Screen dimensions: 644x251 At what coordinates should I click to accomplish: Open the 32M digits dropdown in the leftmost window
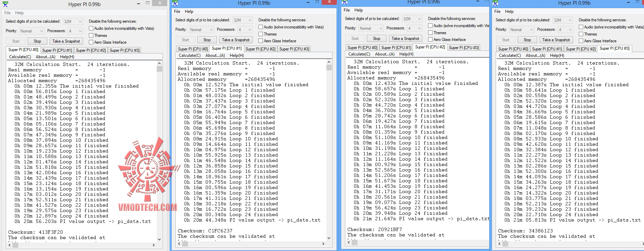click(x=73, y=21)
